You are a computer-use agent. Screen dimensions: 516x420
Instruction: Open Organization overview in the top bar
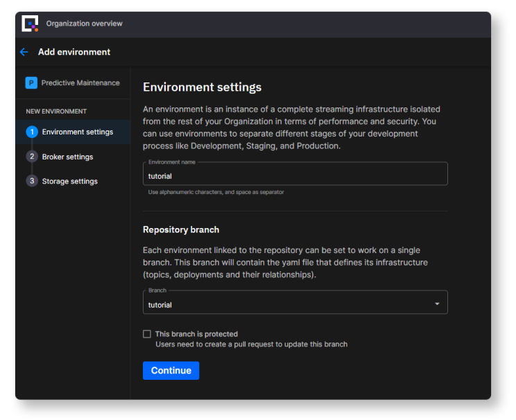point(84,24)
